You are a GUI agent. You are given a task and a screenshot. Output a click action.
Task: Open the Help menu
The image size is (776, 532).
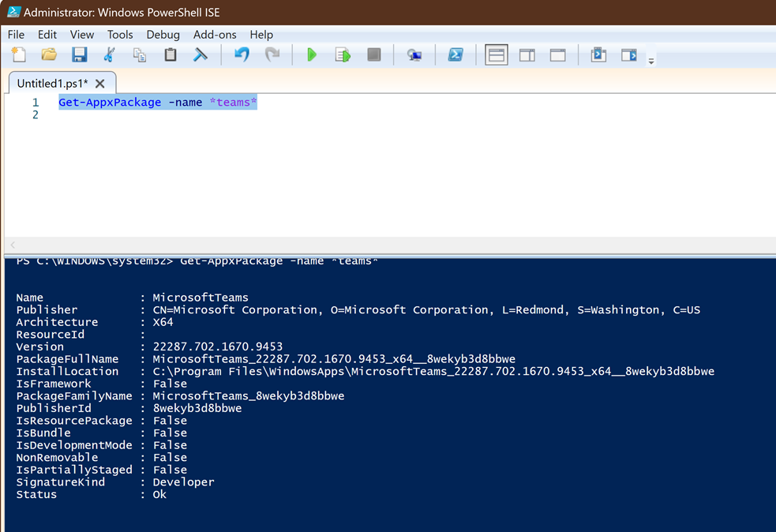click(261, 35)
